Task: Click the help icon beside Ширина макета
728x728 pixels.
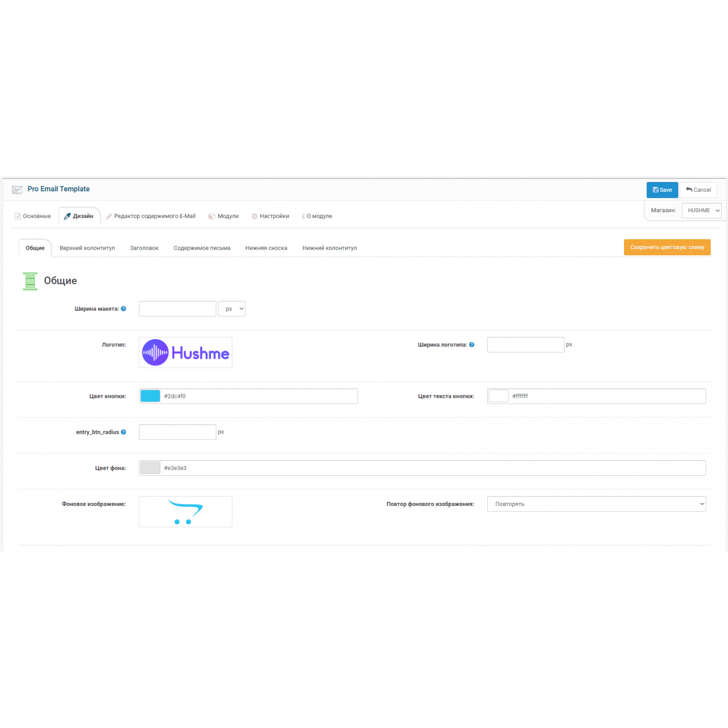Action: click(123, 309)
